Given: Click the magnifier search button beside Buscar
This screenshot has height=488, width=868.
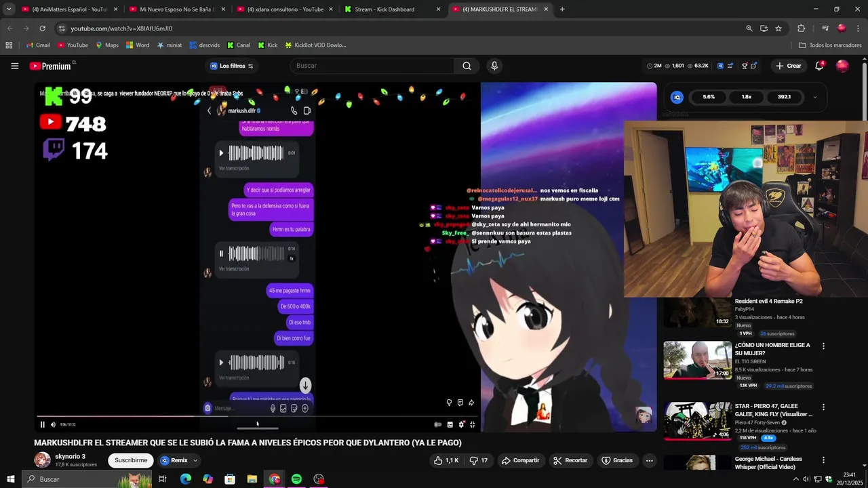Looking at the screenshot, I should 467,66.
